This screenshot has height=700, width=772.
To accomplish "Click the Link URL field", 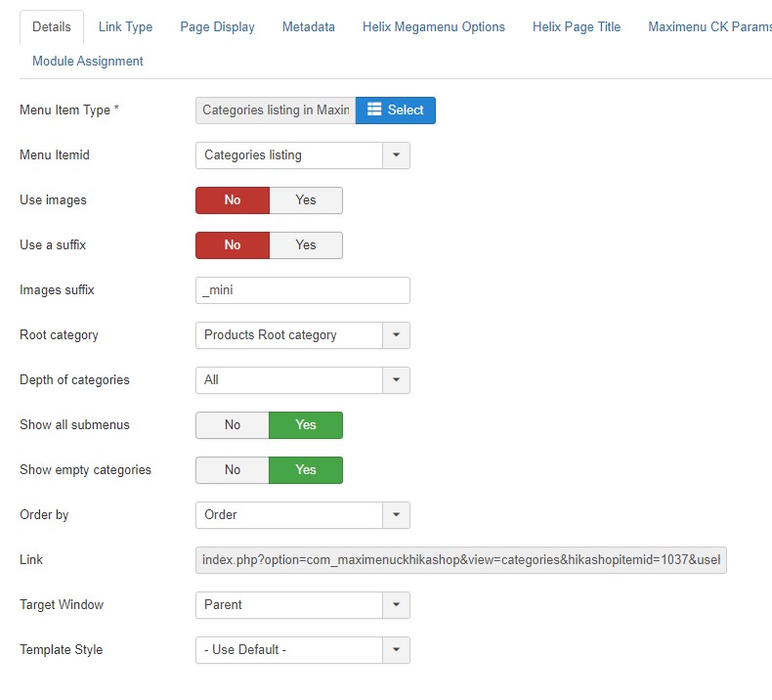I will 460,560.
